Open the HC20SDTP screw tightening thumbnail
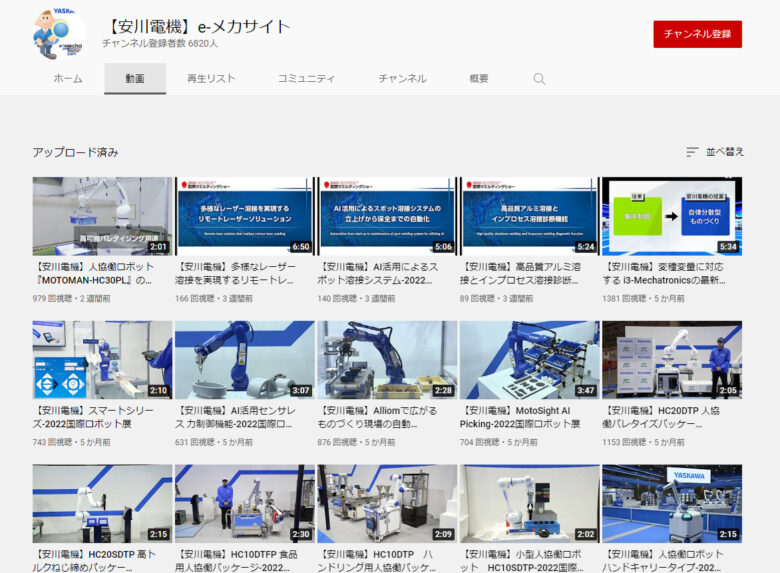780x573 pixels. pos(102,503)
